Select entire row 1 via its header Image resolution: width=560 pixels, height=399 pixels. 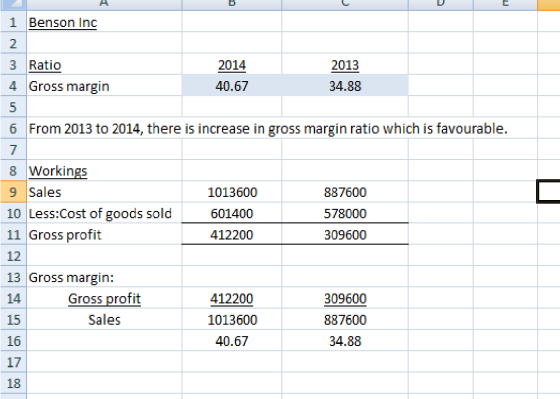13,22
